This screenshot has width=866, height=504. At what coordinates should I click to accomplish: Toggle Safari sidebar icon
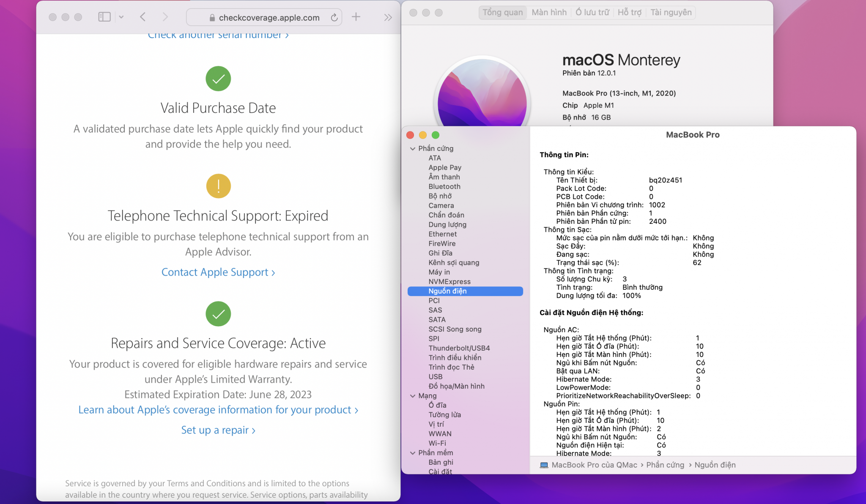point(104,17)
